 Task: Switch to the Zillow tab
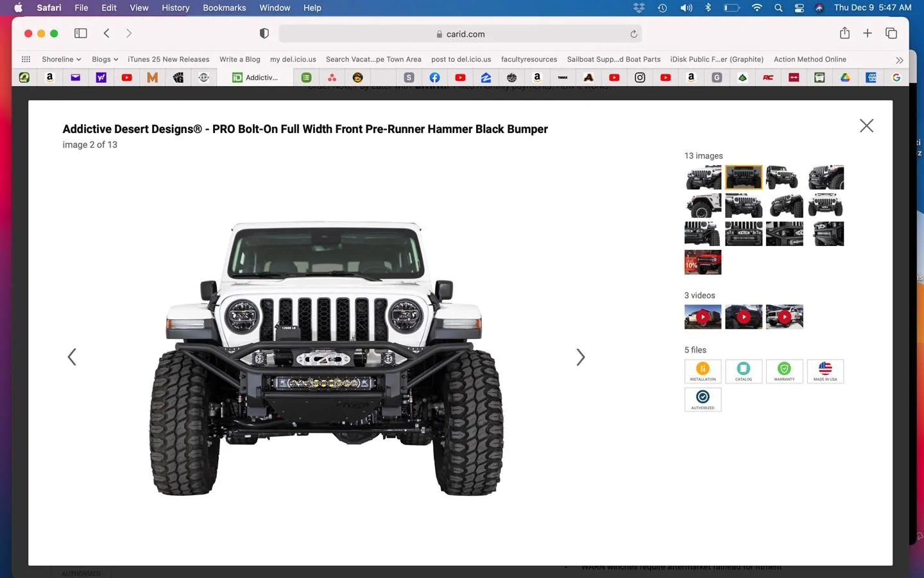point(486,77)
